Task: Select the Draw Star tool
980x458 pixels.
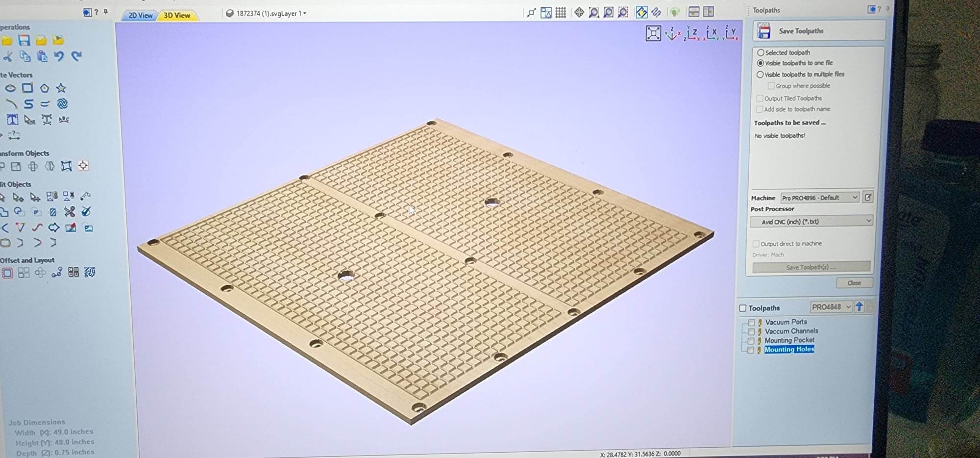Action: pos(61,88)
